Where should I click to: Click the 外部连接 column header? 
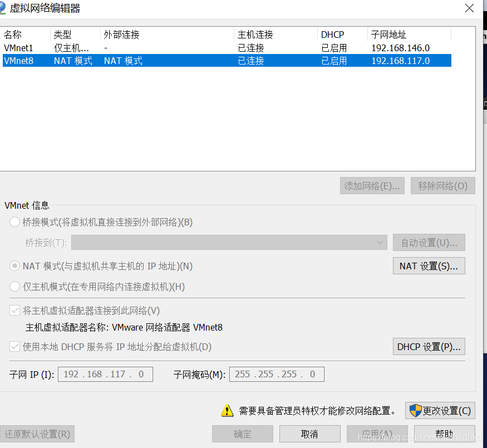pyautogui.click(x=168, y=35)
